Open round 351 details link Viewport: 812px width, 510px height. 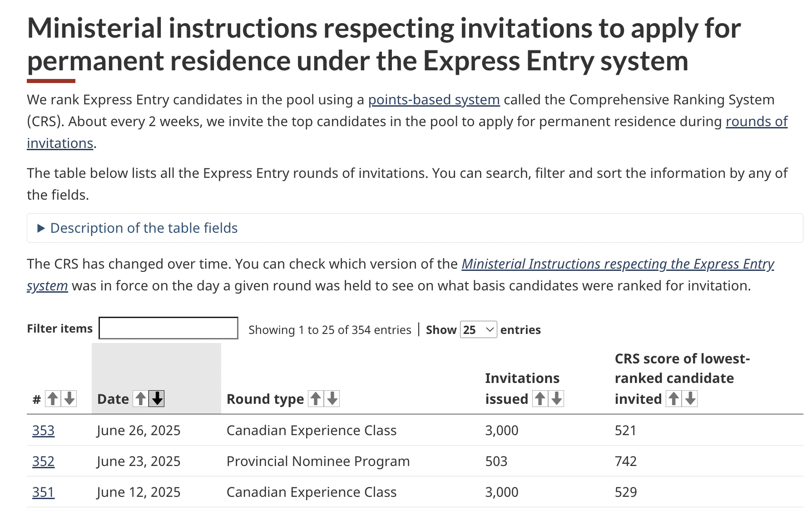(x=43, y=492)
